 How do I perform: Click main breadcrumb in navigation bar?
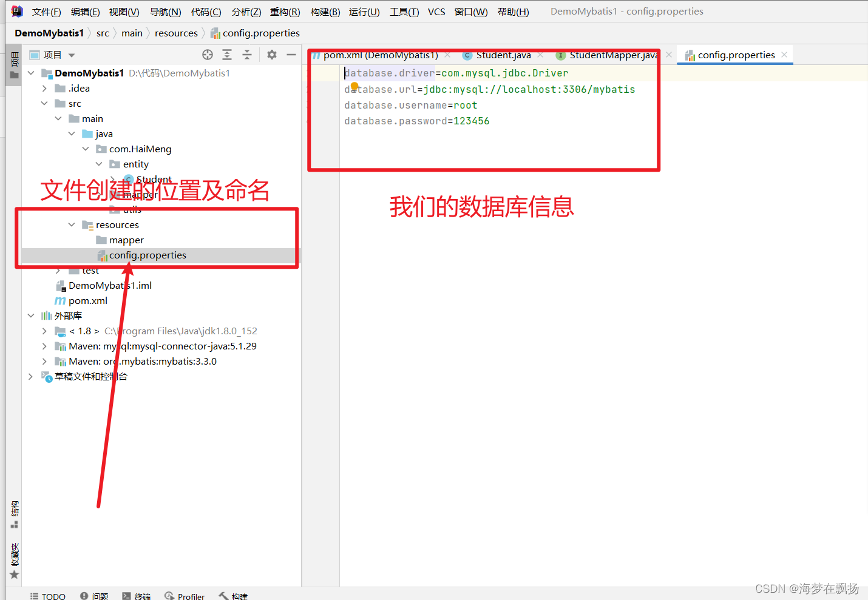132,33
